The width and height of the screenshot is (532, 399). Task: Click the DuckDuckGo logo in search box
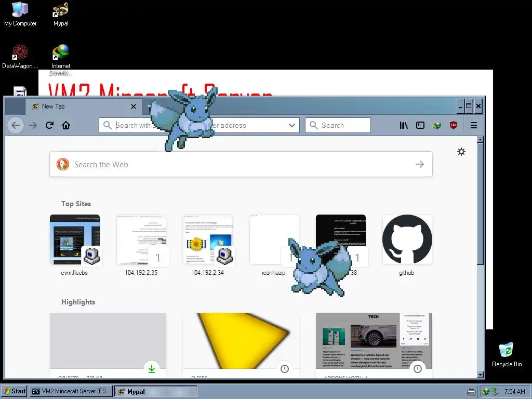click(63, 164)
